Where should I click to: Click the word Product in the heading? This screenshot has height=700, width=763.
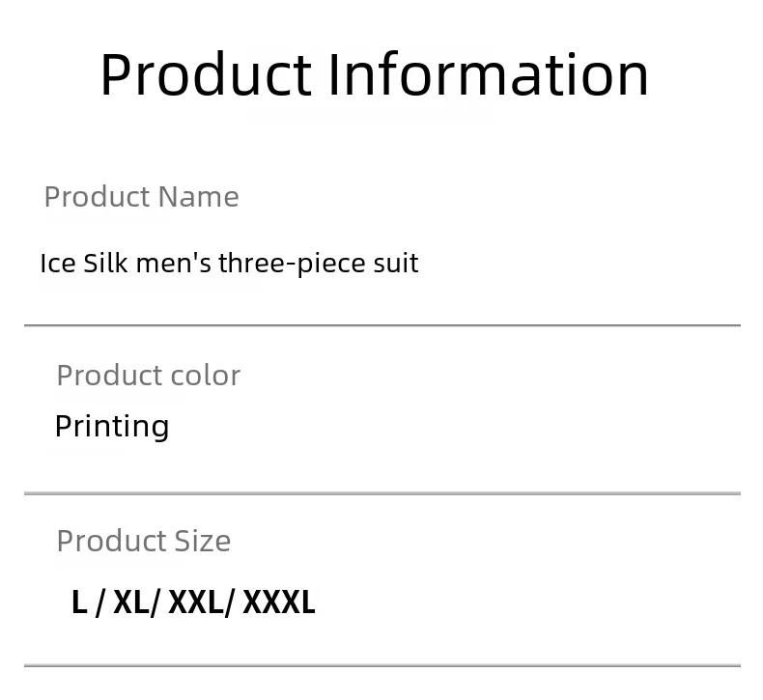point(206,74)
